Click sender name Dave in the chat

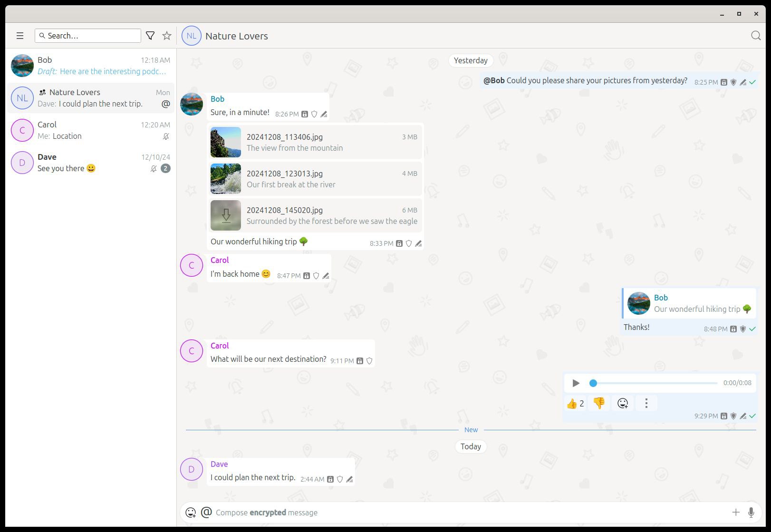click(x=219, y=464)
